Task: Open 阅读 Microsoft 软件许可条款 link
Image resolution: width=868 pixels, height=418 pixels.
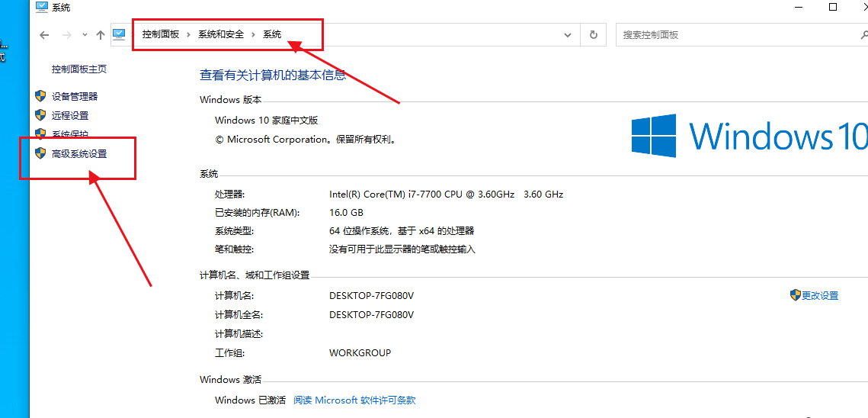Action: click(x=354, y=400)
